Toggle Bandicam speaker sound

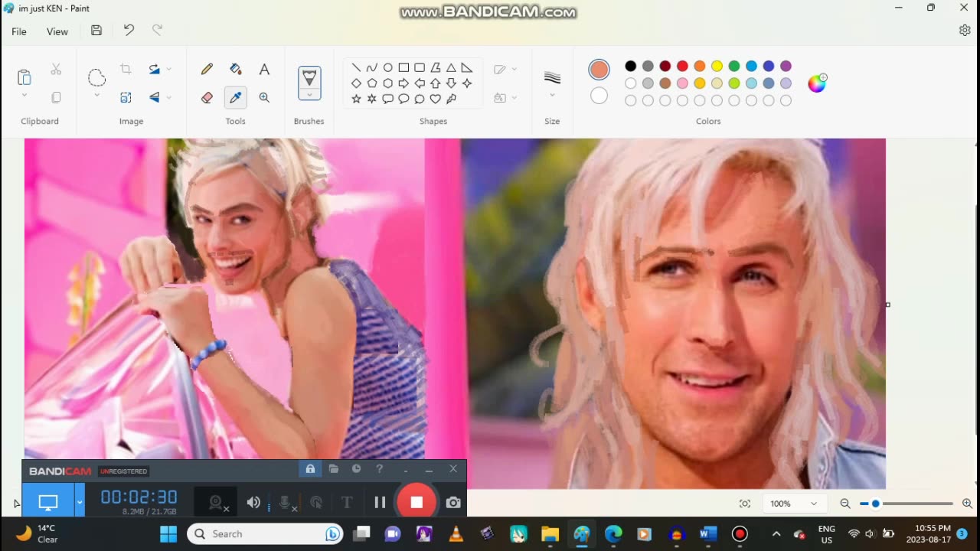(x=253, y=502)
